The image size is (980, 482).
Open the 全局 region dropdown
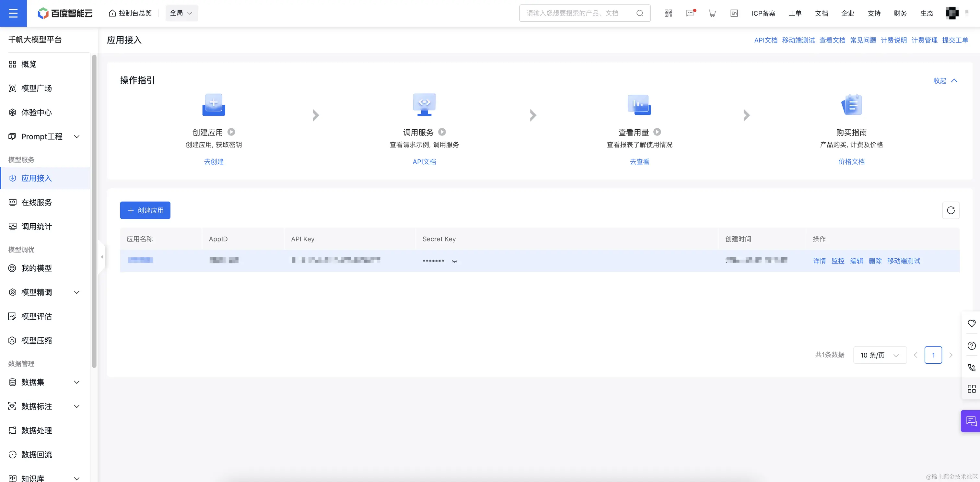[181, 13]
